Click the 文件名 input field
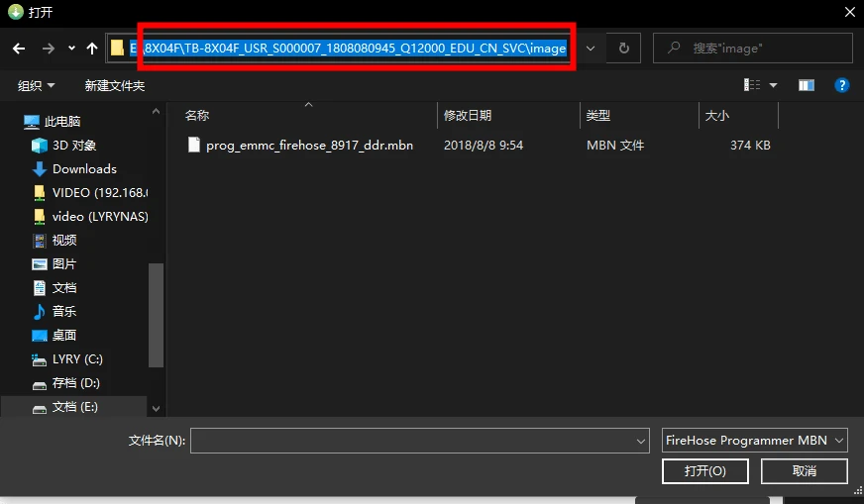Screen dimensions: 864x504 pyautogui.click(x=412, y=441)
